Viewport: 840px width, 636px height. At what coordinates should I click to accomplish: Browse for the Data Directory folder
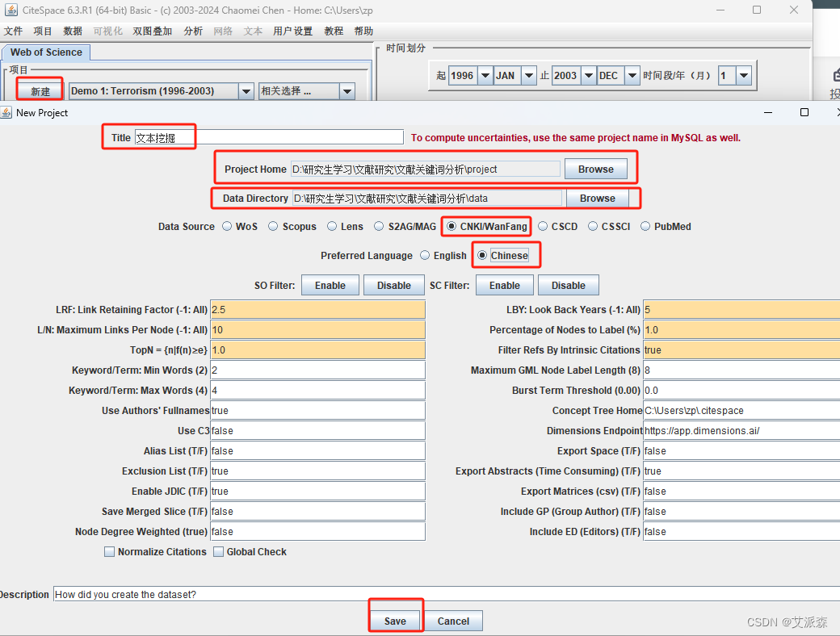(x=598, y=198)
